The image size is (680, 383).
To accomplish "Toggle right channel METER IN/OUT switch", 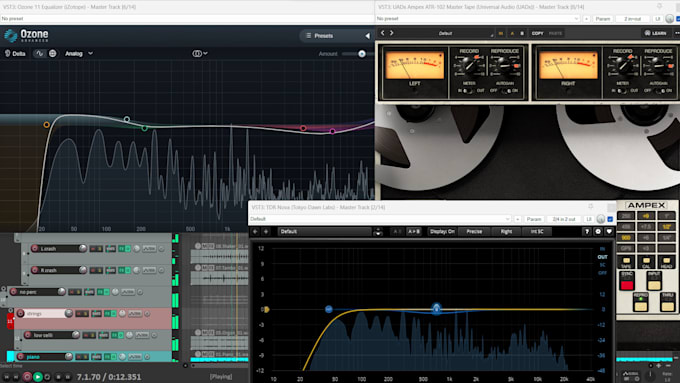I will pos(621,91).
